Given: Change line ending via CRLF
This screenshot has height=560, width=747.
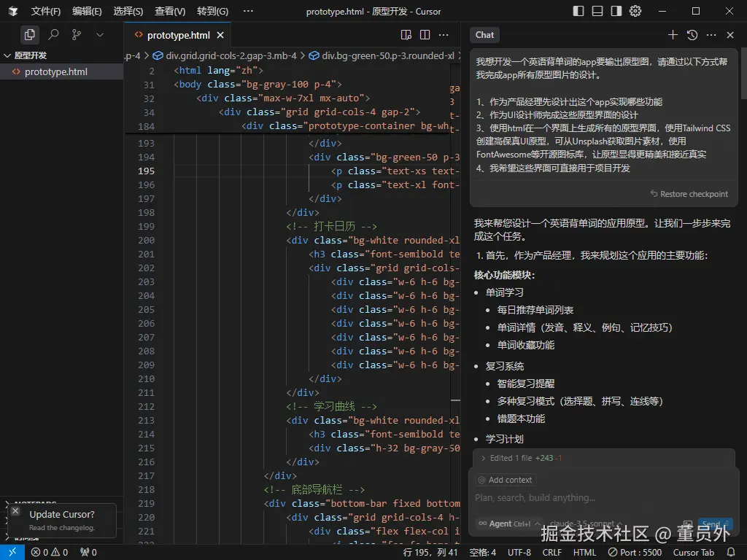Looking at the screenshot, I should [552, 553].
